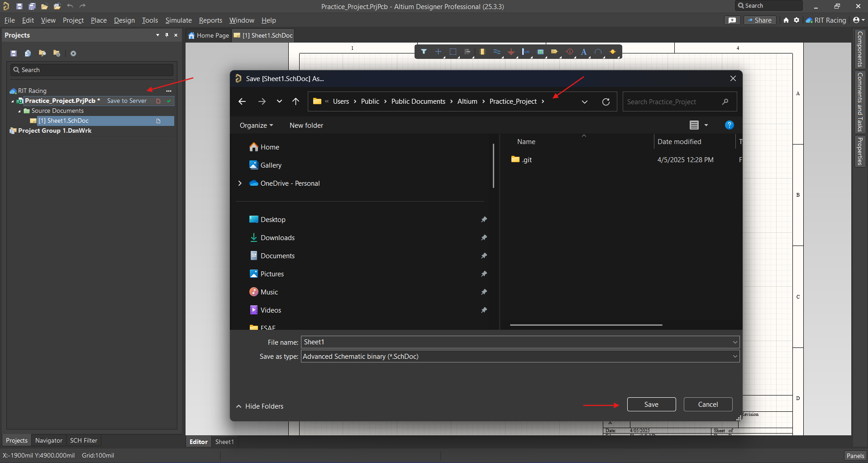Unpin Desktop from quick access
This screenshot has height=463, width=868.
[484, 219]
